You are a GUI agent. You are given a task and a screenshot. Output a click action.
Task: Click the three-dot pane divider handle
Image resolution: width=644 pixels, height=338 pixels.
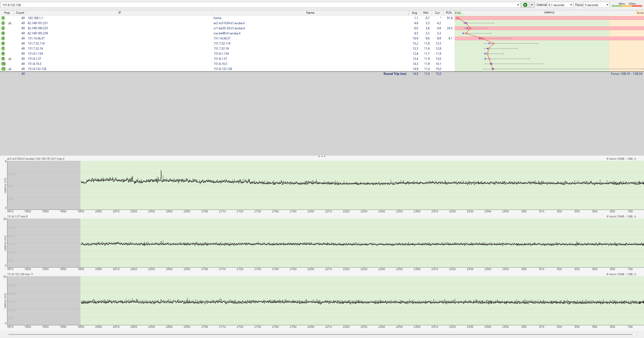coord(322,156)
